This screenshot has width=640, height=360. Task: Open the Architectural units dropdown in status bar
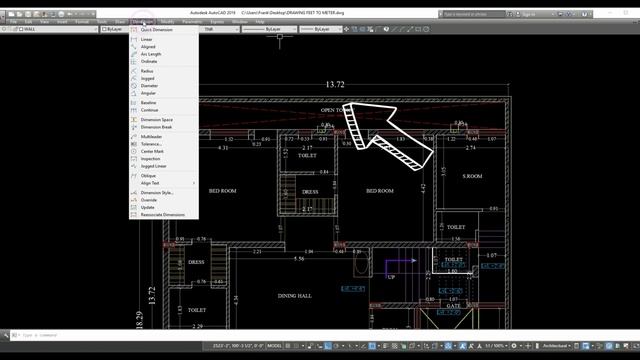point(556,346)
